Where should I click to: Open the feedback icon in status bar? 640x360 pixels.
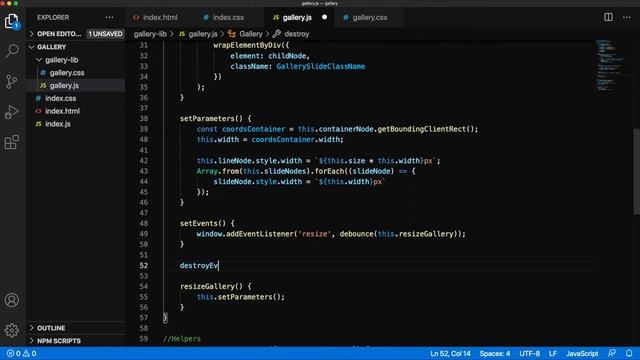pyautogui.click(x=611, y=353)
